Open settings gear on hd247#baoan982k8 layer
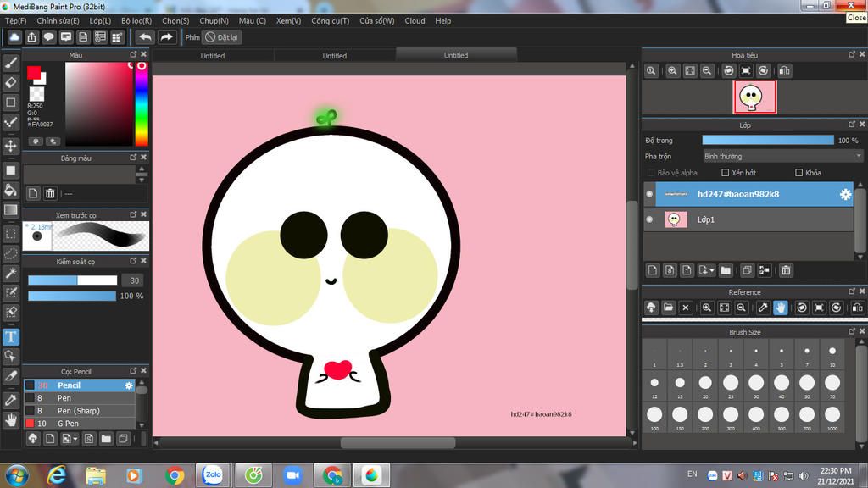The width and height of the screenshot is (868, 488). tap(845, 194)
